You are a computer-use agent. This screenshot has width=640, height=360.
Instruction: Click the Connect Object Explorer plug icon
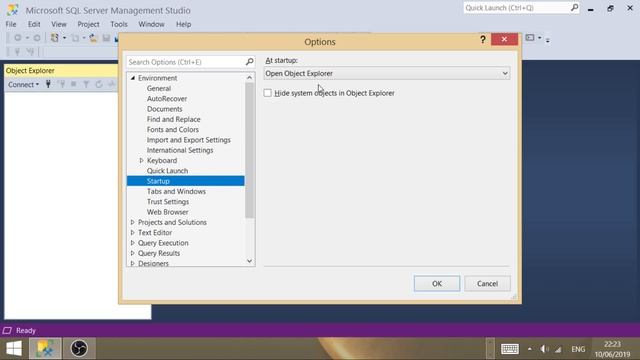[x=48, y=84]
